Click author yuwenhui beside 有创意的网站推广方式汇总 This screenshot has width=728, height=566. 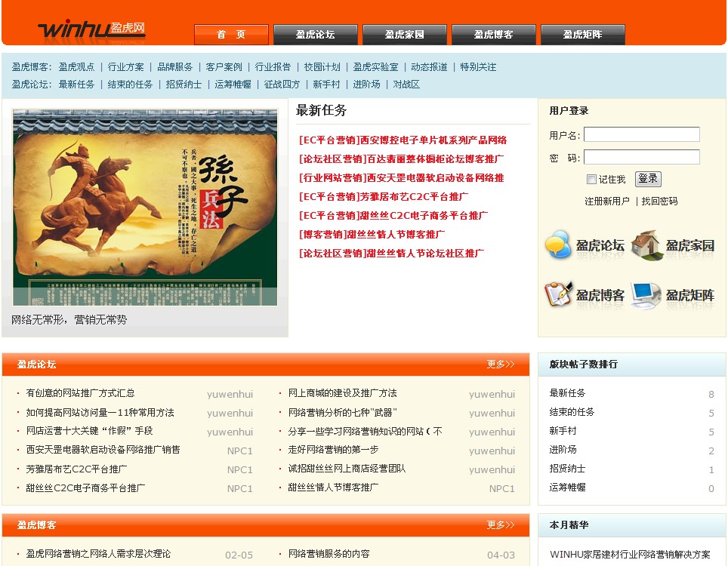(230, 395)
